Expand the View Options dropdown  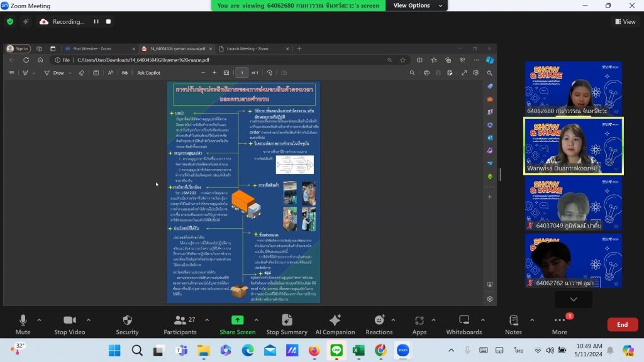418,5
